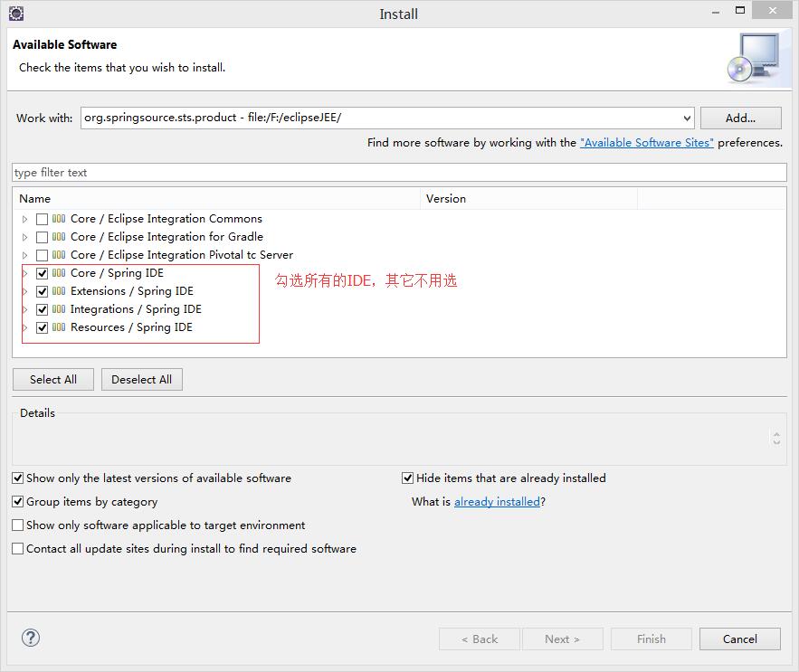The width and height of the screenshot is (799, 672).
Task: Toggle Group items by category checkbox
Action: [x=18, y=501]
